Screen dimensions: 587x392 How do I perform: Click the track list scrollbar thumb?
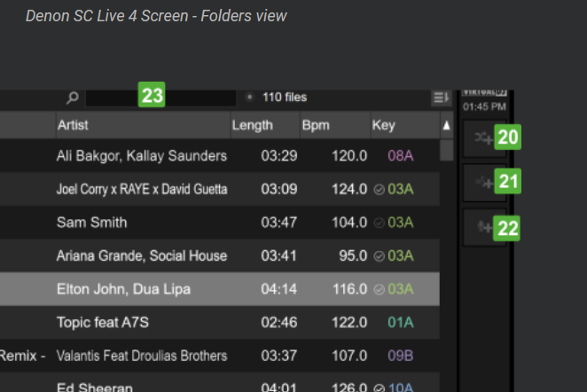tap(446, 148)
